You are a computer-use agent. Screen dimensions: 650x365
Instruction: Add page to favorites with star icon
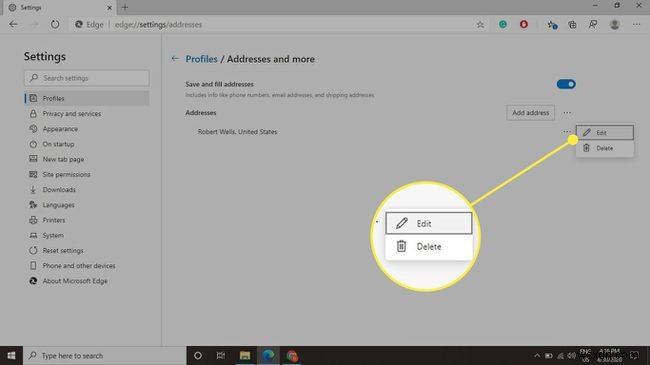(480, 24)
